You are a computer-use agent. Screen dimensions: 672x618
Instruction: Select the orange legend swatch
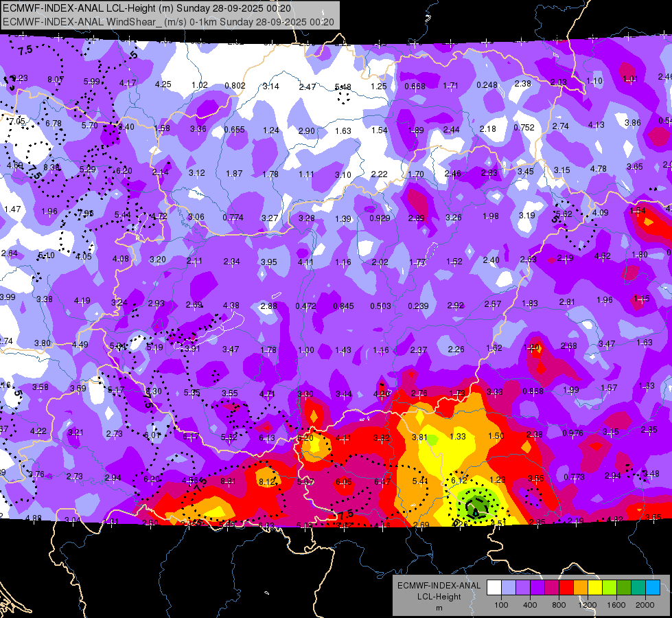pyautogui.click(x=581, y=588)
